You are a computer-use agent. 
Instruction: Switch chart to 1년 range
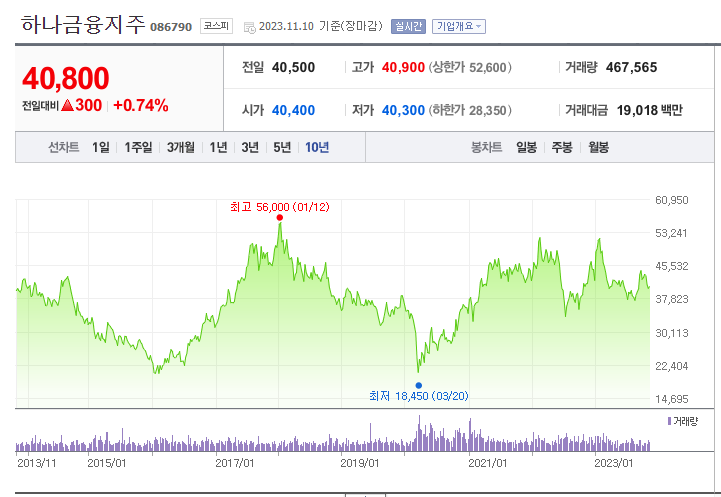(218, 148)
